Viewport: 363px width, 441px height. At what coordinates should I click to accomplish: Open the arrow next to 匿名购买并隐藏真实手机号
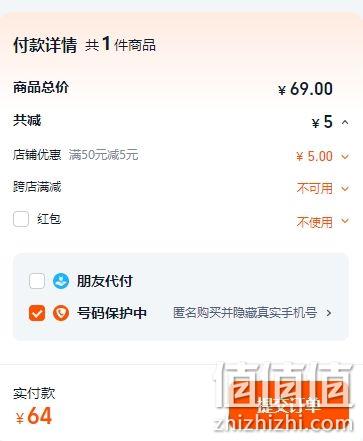click(x=329, y=313)
